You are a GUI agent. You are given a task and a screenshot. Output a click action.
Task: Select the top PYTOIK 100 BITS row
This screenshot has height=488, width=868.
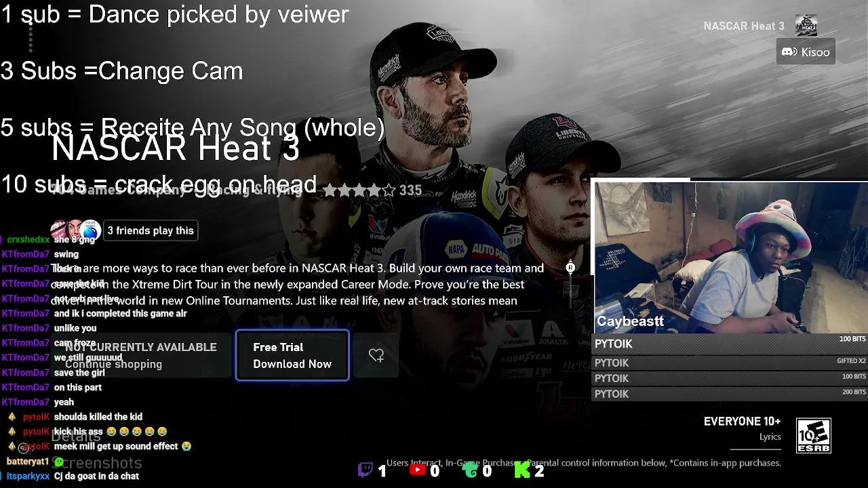point(730,344)
